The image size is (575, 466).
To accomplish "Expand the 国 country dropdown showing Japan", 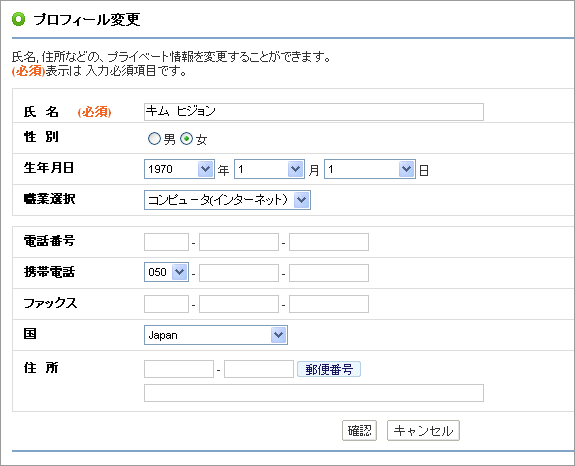I will point(216,335).
